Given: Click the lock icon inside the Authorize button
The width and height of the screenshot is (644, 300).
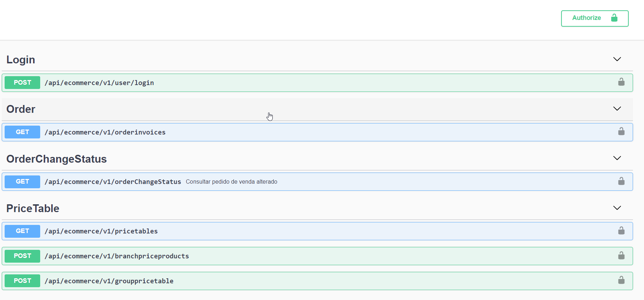Looking at the screenshot, I should tap(614, 18).
